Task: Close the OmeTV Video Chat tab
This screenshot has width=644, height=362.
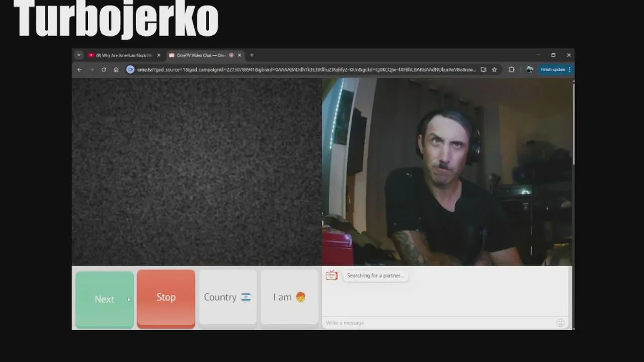Action: [x=239, y=55]
